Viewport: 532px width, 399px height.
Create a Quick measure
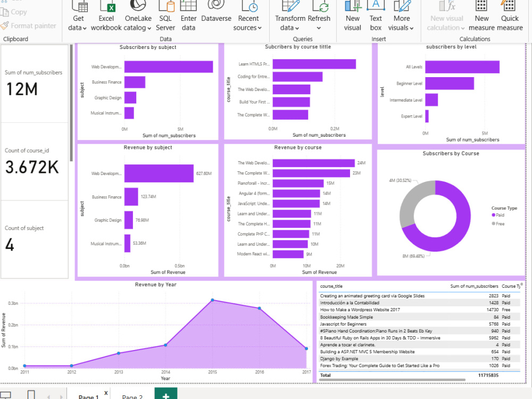point(510,16)
